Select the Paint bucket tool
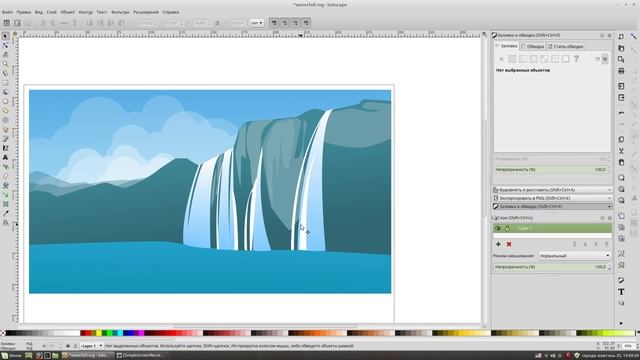This screenshot has width=640, height=360. click(x=5, y=185)
